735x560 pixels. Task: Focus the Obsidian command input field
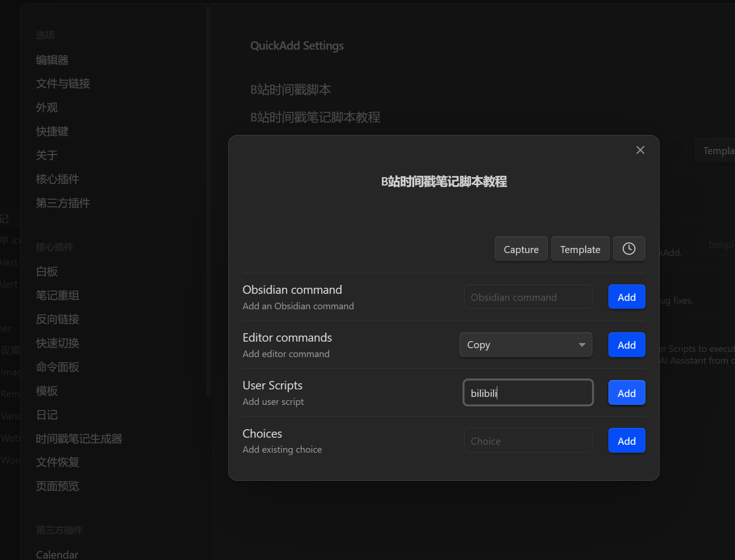(528, 297)
